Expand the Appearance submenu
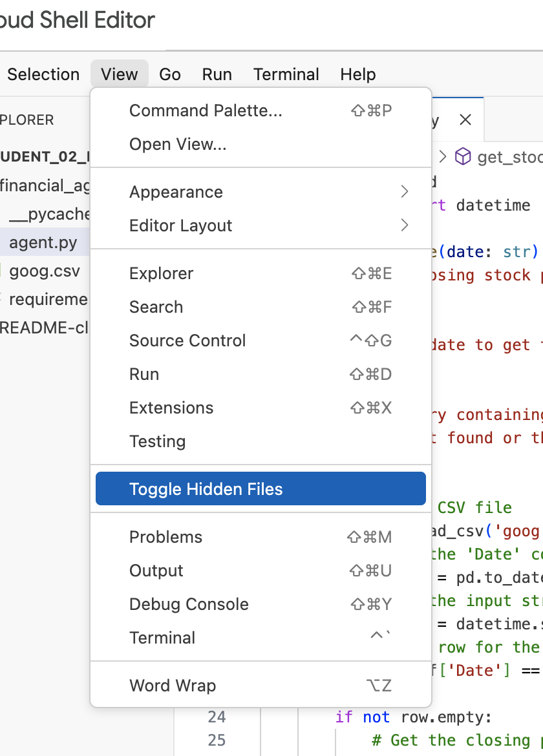The width and height of the screenshot is (543, 756). pyautogui.click(x=176, y=192)
